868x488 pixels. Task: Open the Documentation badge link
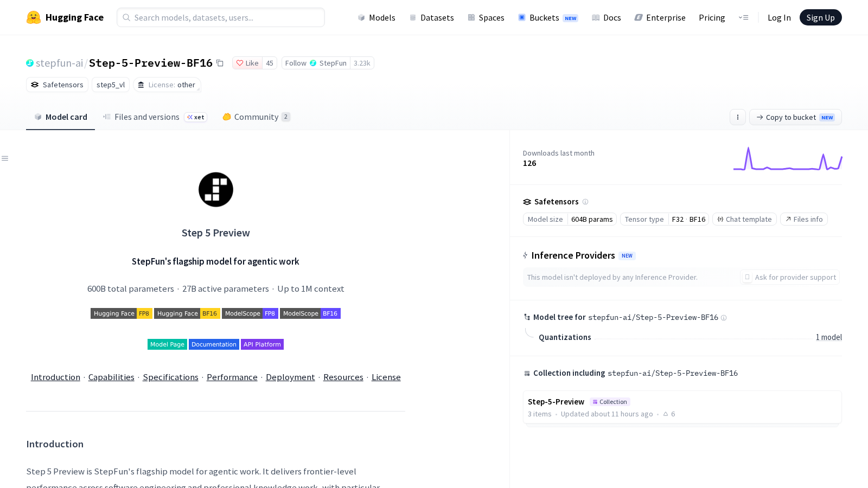214,344
